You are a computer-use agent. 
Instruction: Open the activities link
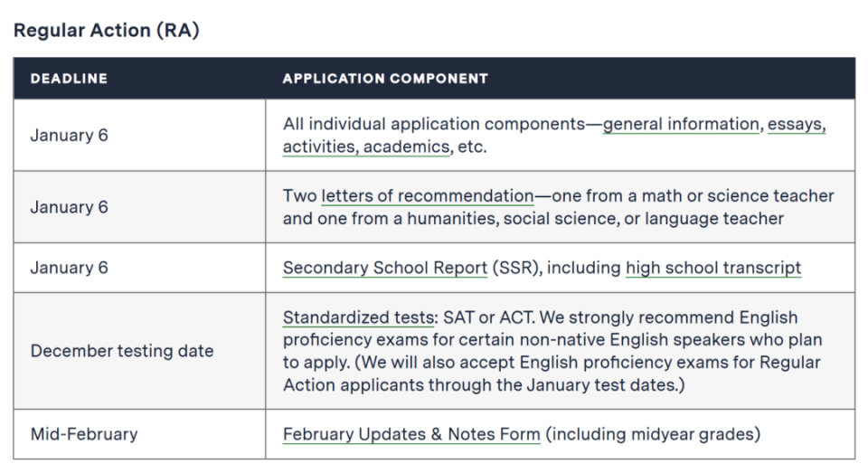(320, 147)
